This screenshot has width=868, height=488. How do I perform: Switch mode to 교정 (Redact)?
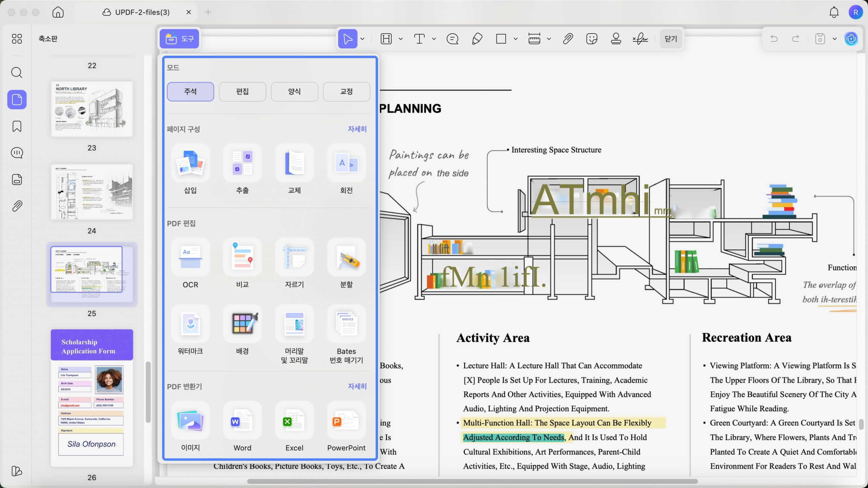346,91
